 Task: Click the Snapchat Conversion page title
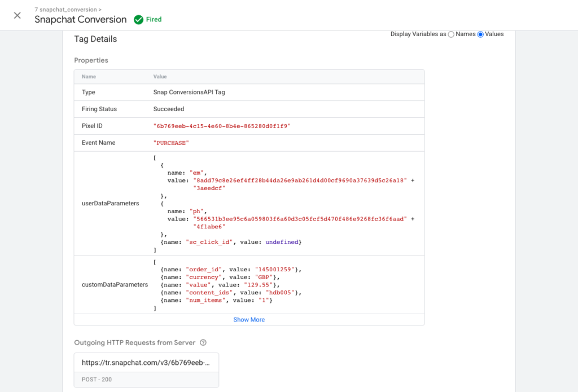coord(80,20)
